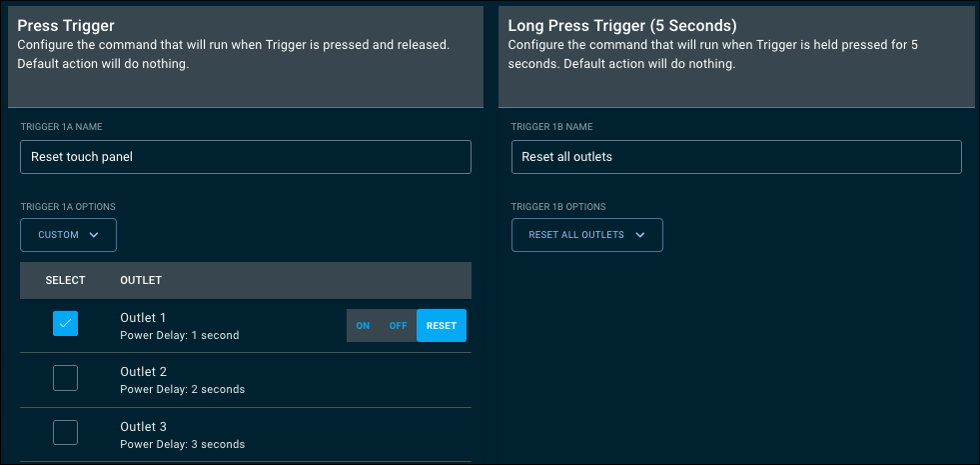
Task: Click the Trigger 1B name input
Action: point(735,157)
